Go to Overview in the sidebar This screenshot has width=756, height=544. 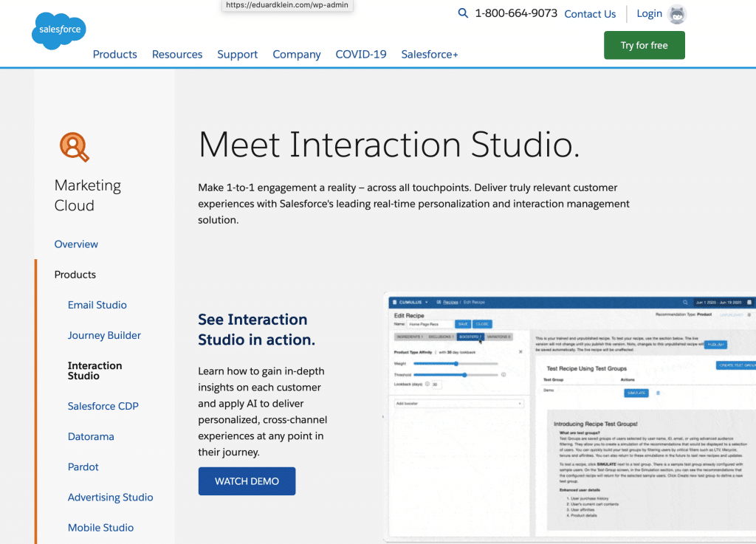click(x=76, y=244)
